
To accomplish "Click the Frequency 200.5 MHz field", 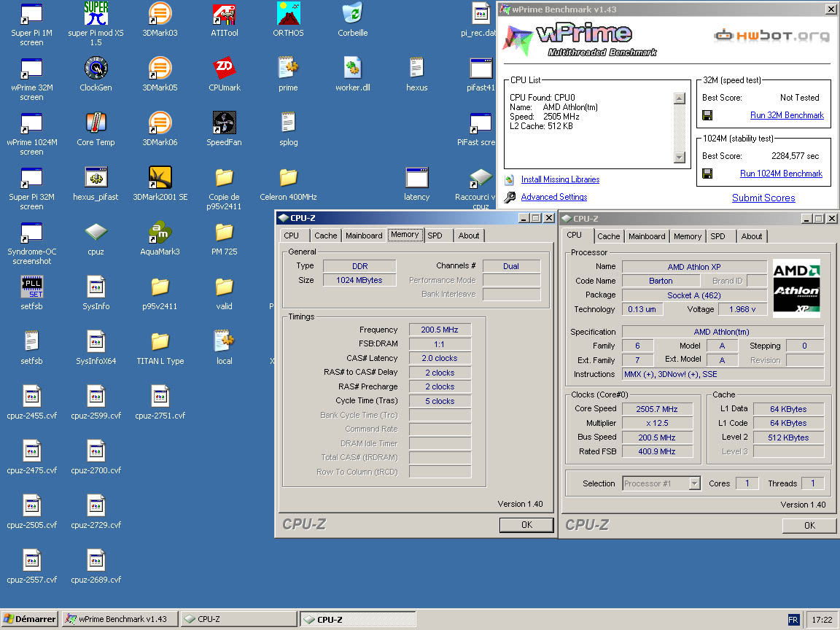I will (x=440, y=330).
